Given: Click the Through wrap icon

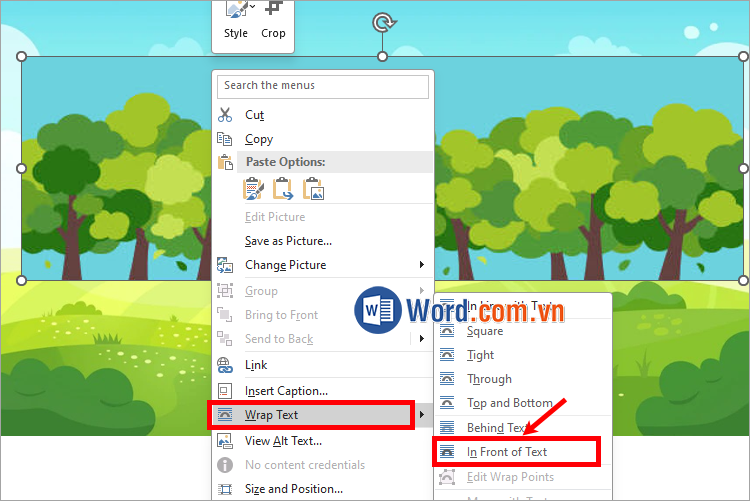Looking at the screenshot, I should (447, 379).
